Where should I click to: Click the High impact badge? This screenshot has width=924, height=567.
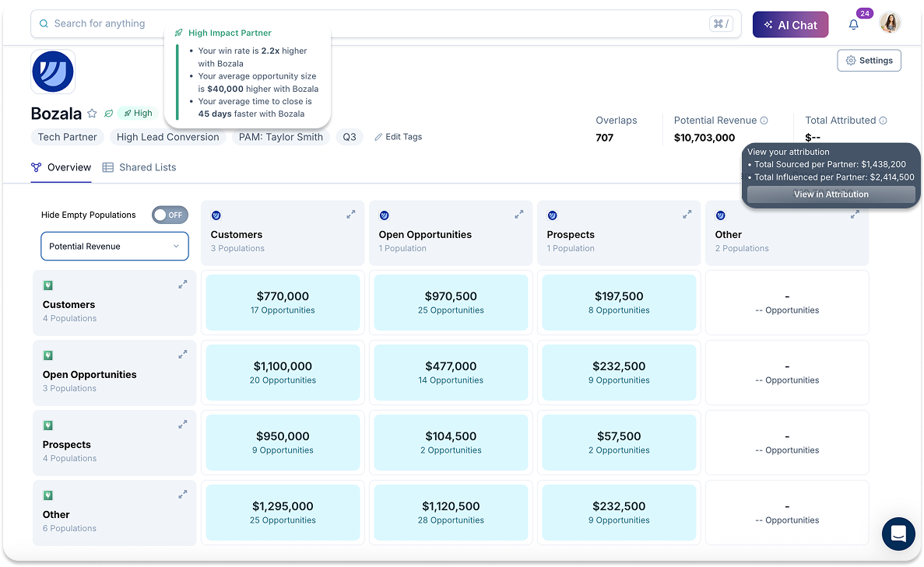[138, 113]
